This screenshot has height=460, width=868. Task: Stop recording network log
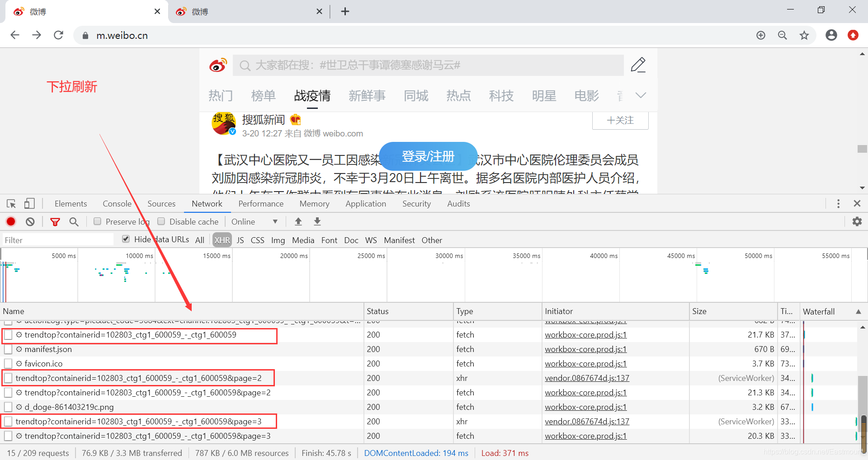click(x=11, y=221)
